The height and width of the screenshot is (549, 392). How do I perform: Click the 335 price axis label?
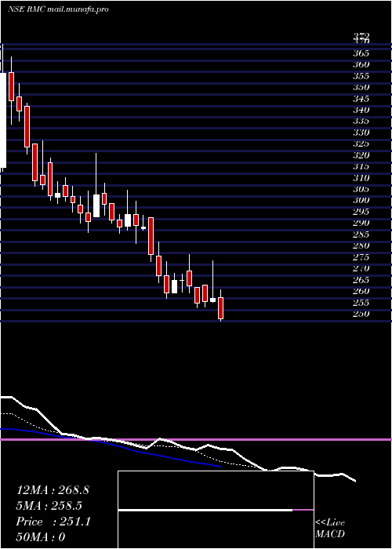pyautogui.click(x=361, y=121)
